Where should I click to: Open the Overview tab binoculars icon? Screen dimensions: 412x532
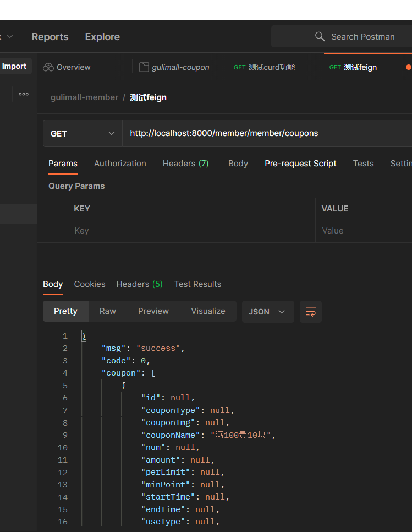pos(48,67)
